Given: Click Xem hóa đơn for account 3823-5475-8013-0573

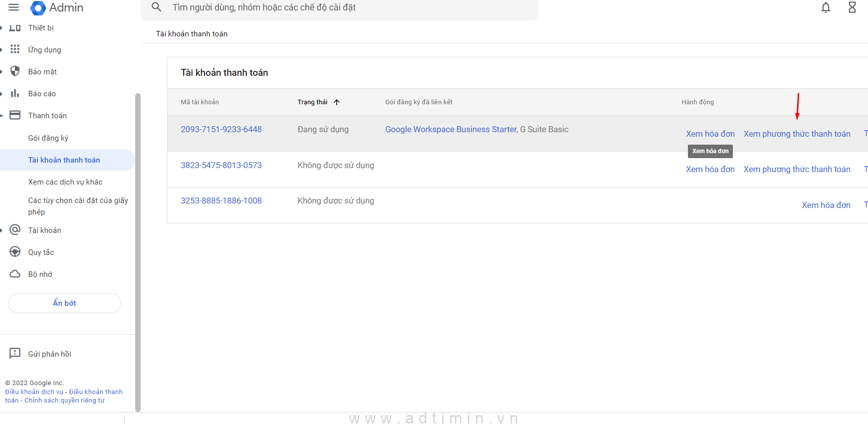Looking at the screenshot, I should click(710, 169).
